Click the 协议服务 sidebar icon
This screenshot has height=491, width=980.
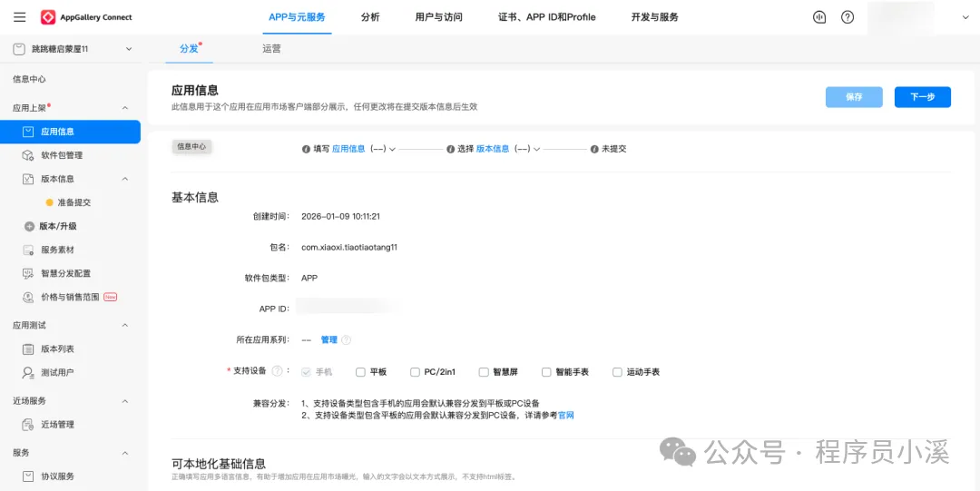coord(27,476)
